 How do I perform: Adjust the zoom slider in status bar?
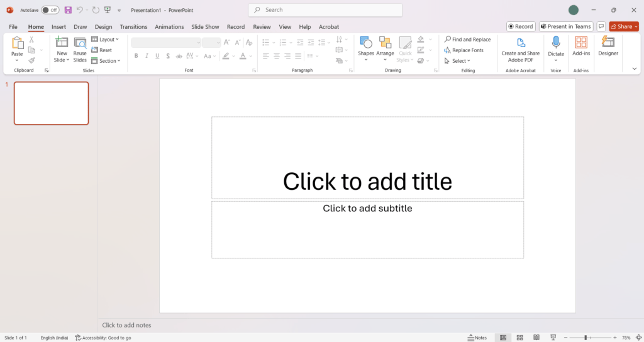click(586, 338)
